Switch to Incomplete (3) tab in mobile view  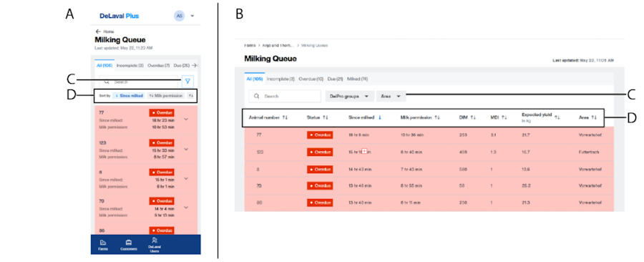coord(130,65)
